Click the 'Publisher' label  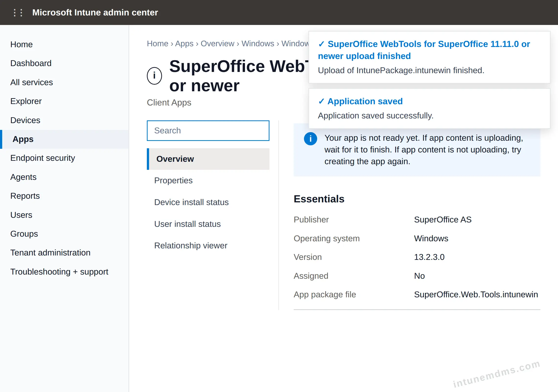[x=311, y=219]
